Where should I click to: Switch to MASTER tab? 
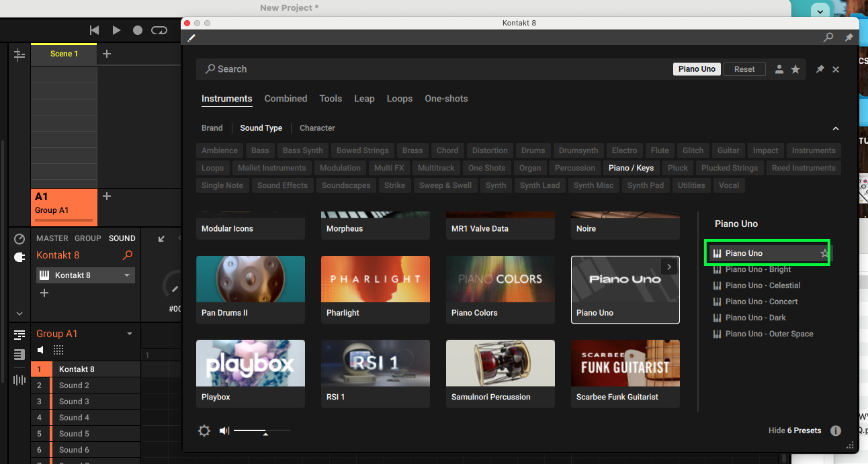(52, 238)
